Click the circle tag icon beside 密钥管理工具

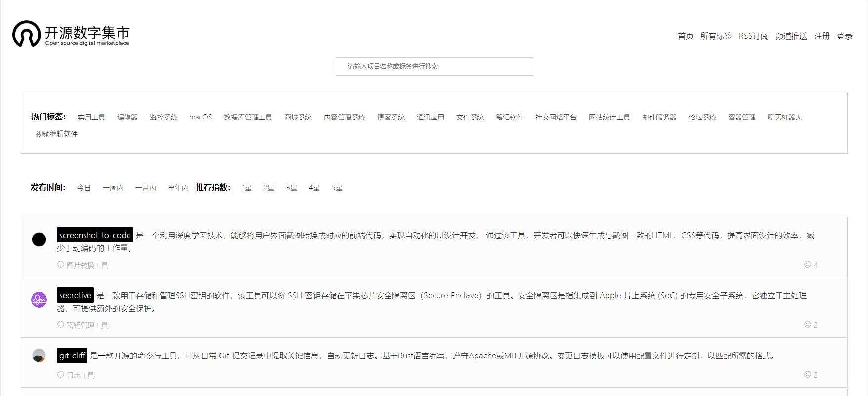pos(61,324)
